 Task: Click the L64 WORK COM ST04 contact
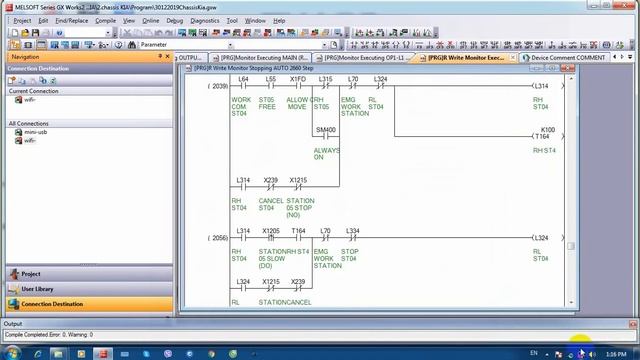click(243, 86)
